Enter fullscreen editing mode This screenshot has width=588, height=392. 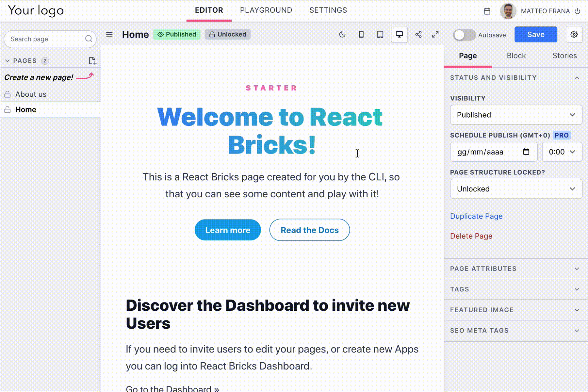(435, 34)
